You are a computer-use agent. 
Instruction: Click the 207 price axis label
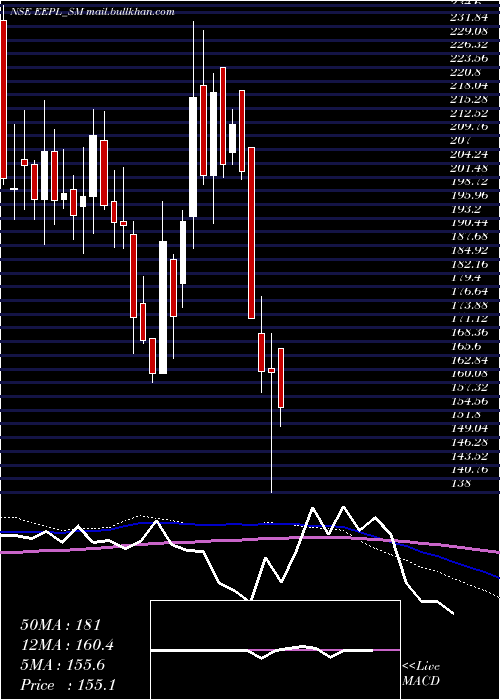[461, 140]
